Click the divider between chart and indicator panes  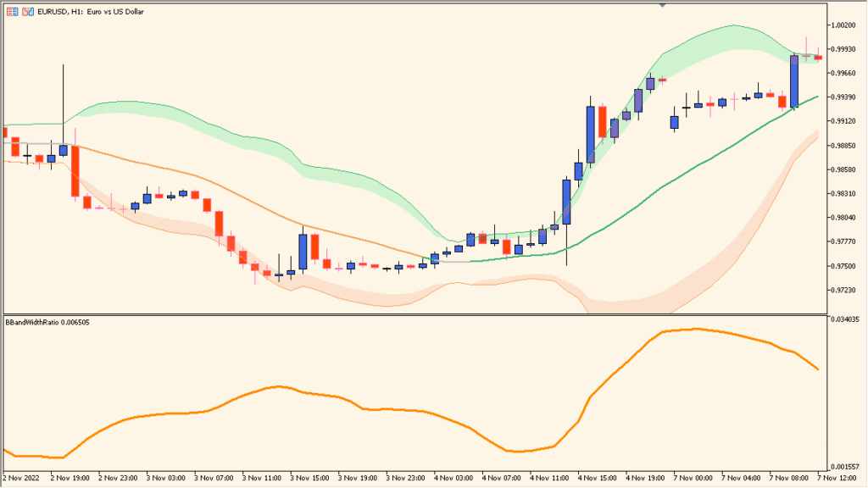point(424,313)
